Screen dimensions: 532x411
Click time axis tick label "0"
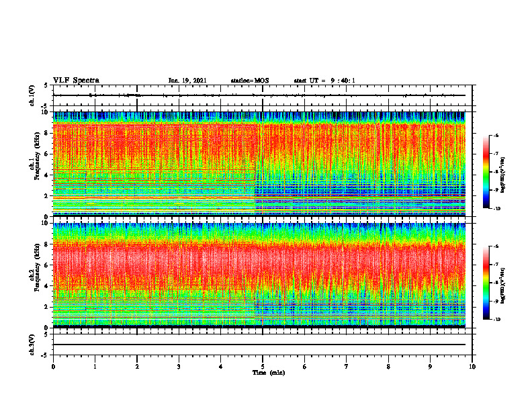pyautogui.click(x=53, y=367)
